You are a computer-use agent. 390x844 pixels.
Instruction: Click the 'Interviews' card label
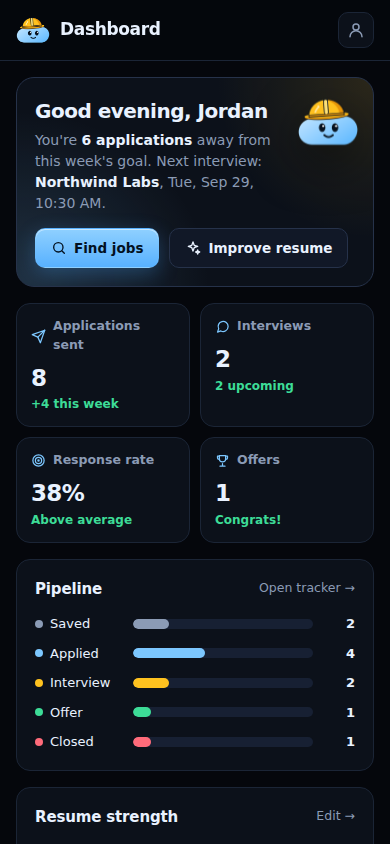click(274, 326)
